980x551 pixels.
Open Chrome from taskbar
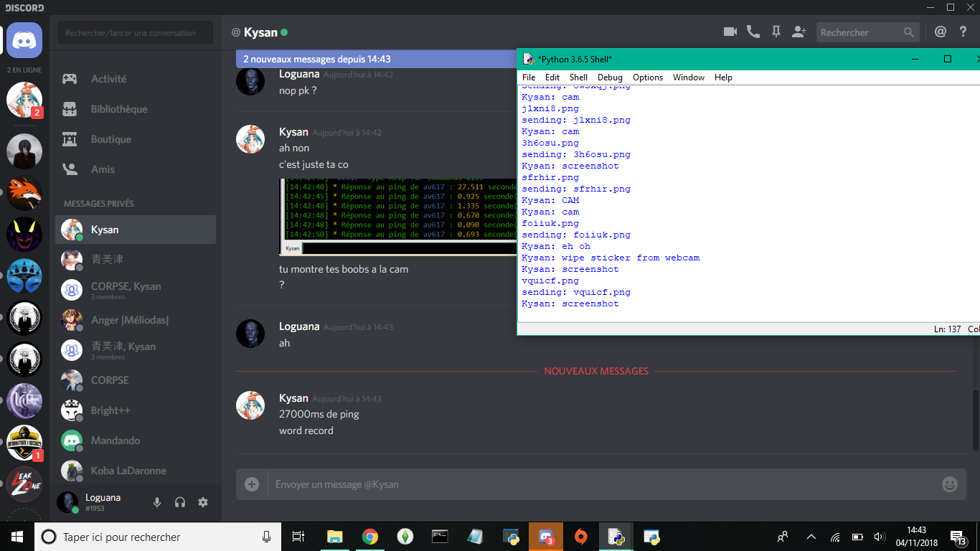(x=369, y=537)
